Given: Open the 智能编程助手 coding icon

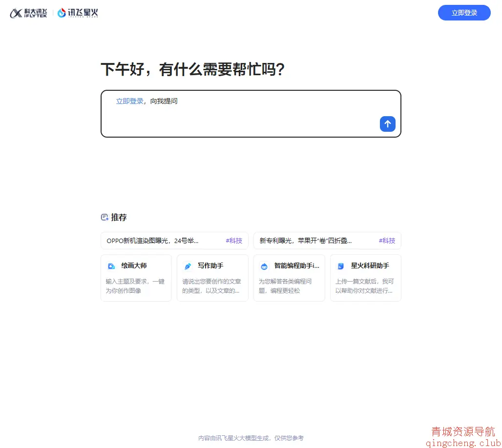Looking at the screenshot, I should (264, 265).
